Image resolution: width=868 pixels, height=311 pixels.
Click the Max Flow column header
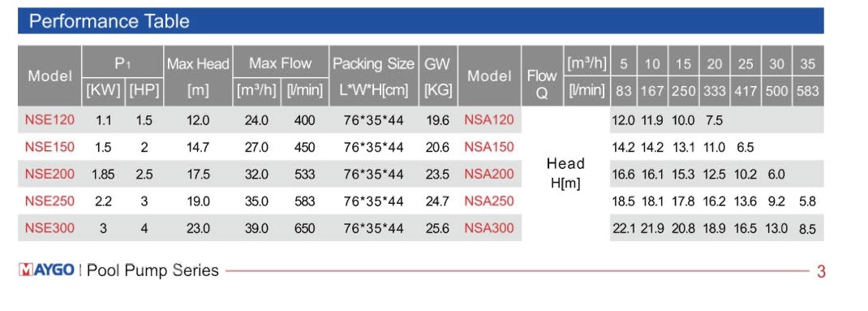tap(280, 64)
